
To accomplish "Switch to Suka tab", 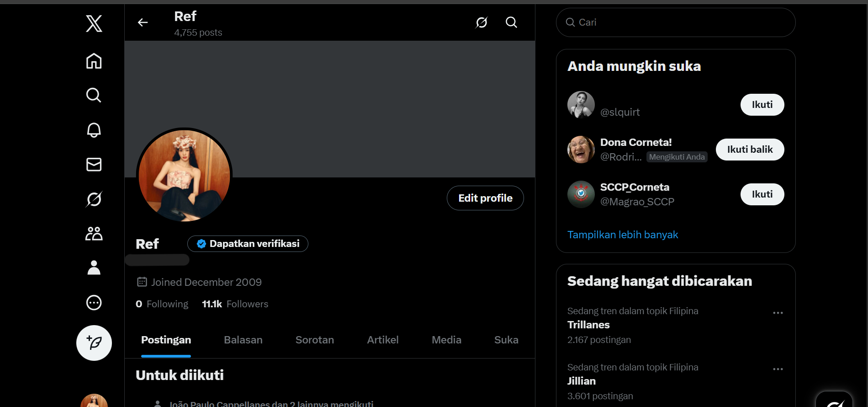I will [506, 340].
